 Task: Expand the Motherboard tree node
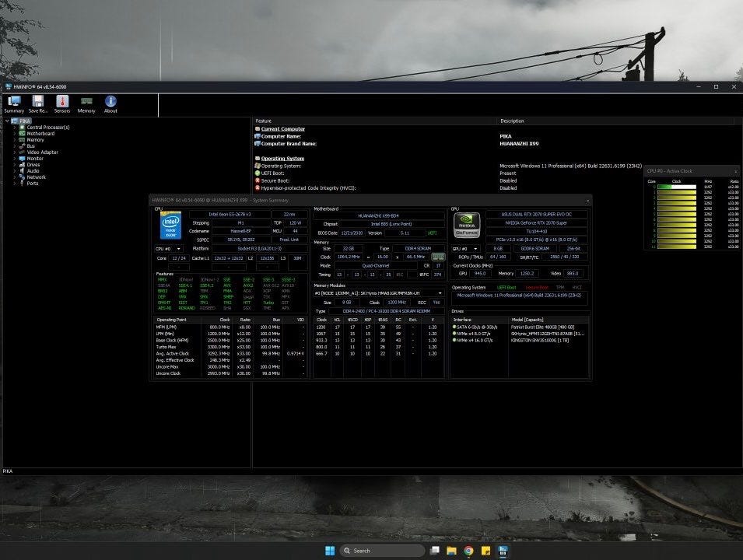coord(15,134)
